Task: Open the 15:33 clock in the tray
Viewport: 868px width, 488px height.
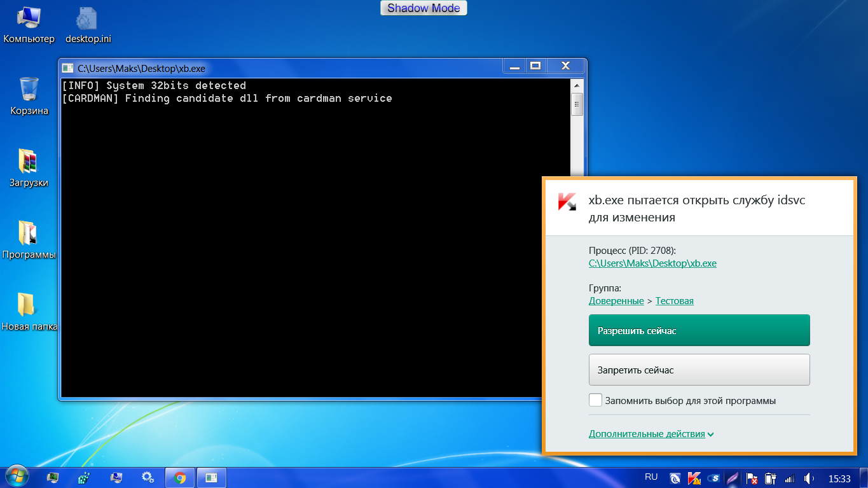Action: 839,478
